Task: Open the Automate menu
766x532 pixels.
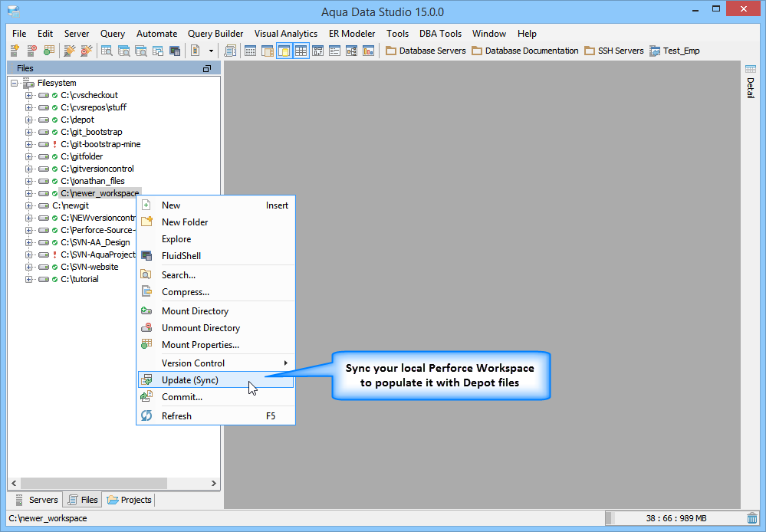Action: [157, 33]
